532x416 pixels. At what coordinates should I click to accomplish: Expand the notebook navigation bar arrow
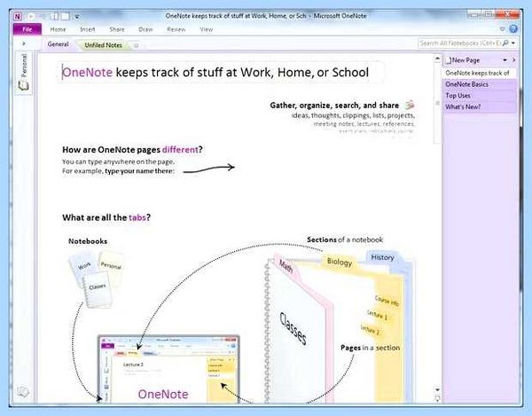(24, 43)
